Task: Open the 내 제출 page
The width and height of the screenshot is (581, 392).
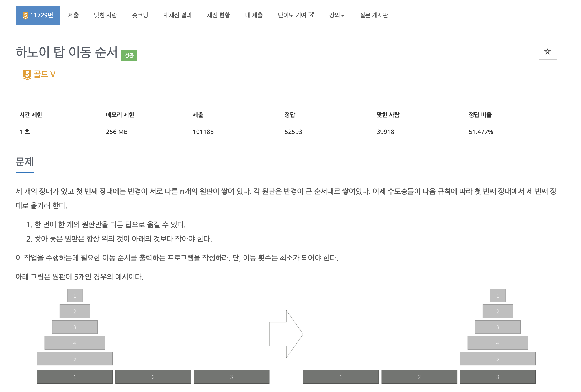Action: pos(254,15)
